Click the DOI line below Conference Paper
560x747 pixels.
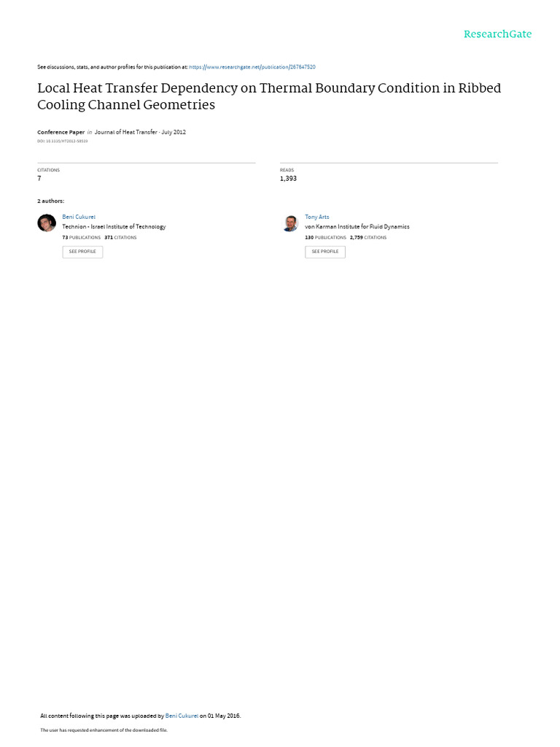[x=63, y=141]
